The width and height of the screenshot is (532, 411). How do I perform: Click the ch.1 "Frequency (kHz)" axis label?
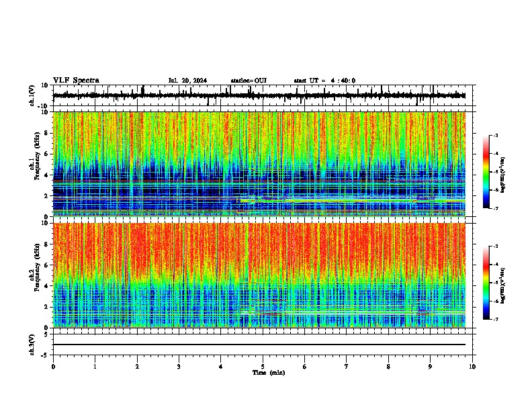click(36, 156)
